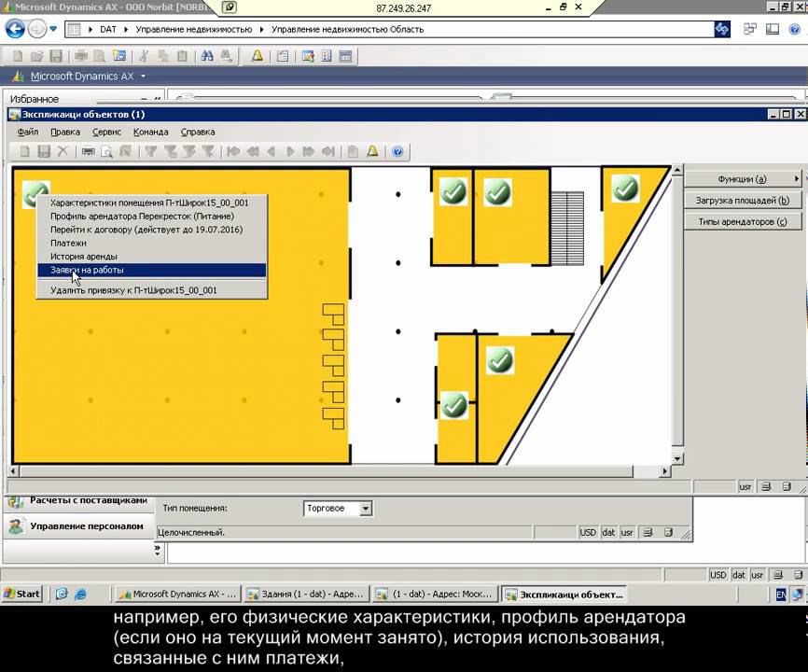Click the green checkmark in the lower trapezoid room
Screen dimensions: 808x672
tap(500, 359)
